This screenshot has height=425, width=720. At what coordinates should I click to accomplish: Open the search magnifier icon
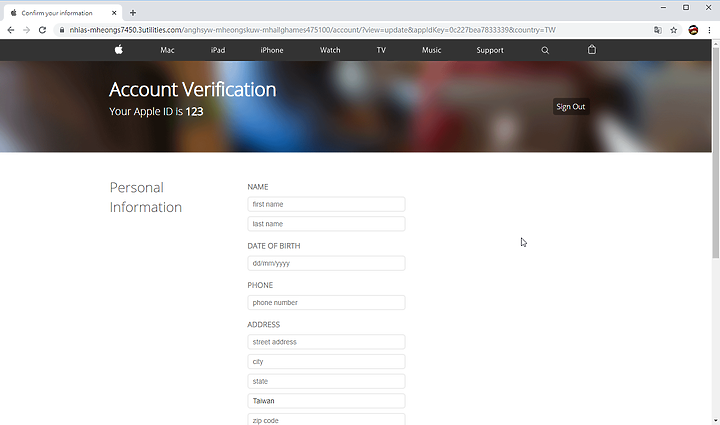tap(545, 50)
